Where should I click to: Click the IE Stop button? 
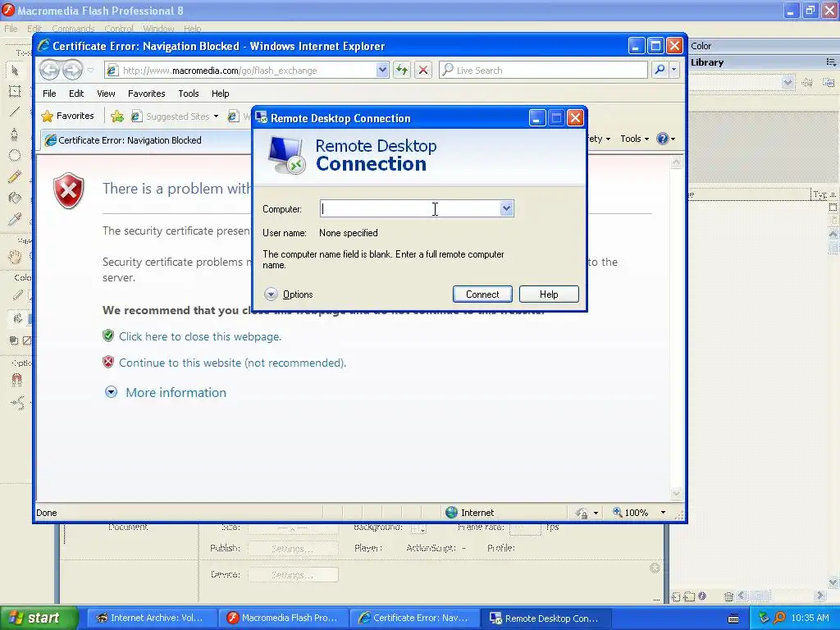423,71
